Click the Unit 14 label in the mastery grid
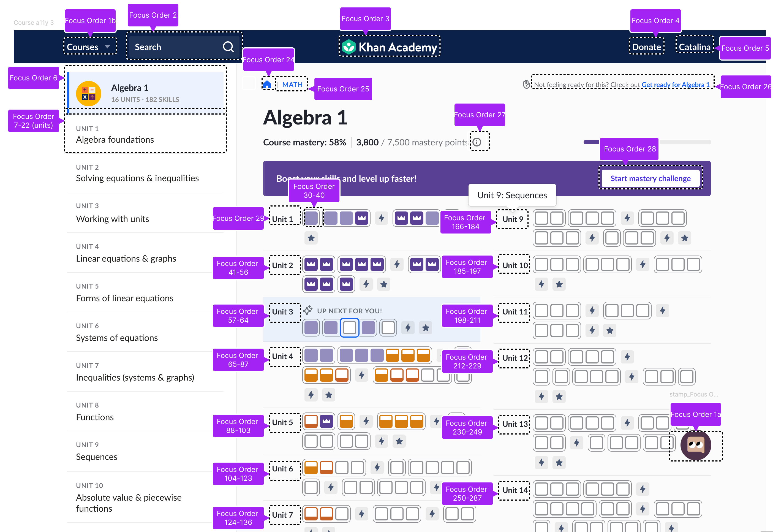 click(x=515, y=490)
